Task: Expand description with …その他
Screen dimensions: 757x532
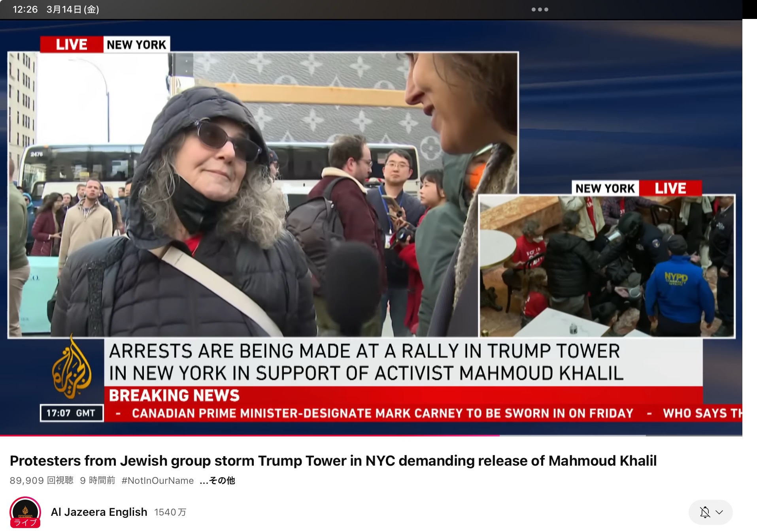Action: click(217, 480)
